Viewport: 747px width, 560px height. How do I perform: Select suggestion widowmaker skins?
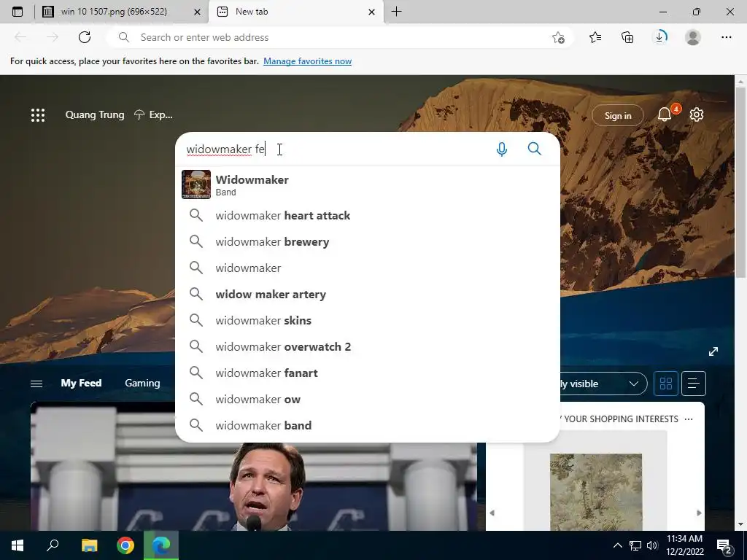click(x=368, y=321)
